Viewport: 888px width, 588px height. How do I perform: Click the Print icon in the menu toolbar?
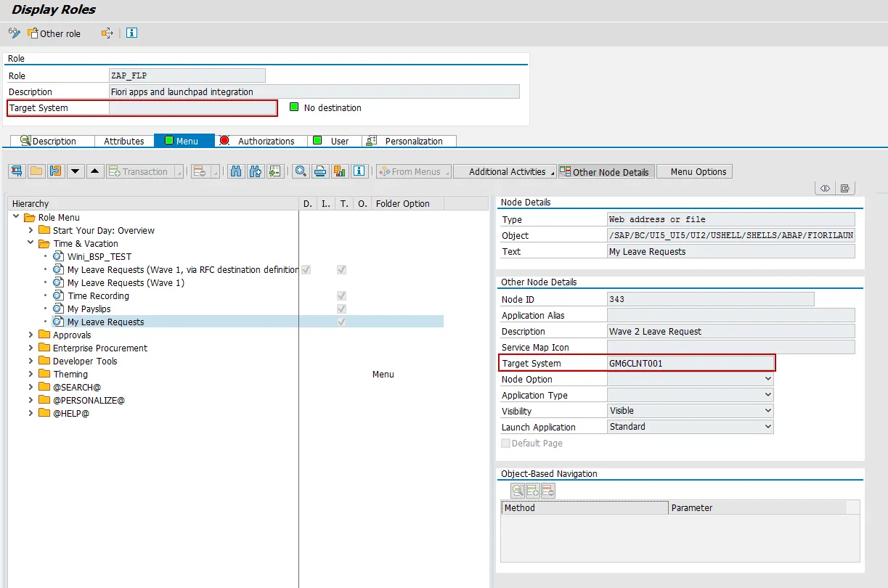(x=319, y=171)
